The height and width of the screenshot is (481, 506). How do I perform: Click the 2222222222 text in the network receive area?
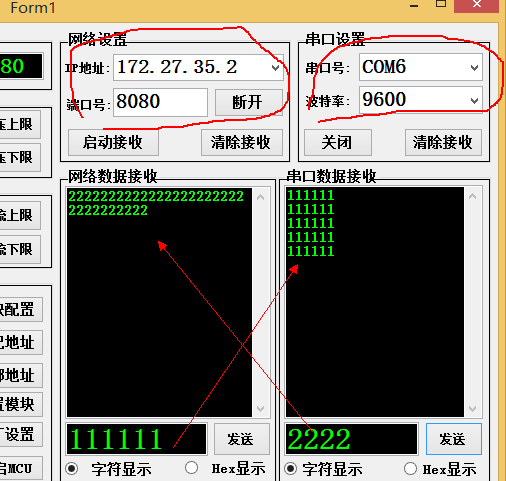tap(108, 211)
